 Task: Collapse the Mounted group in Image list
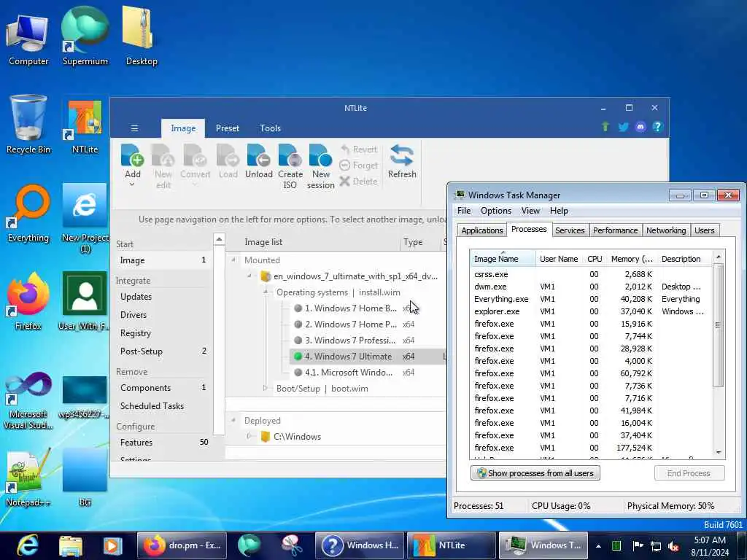tap(233, 260)
